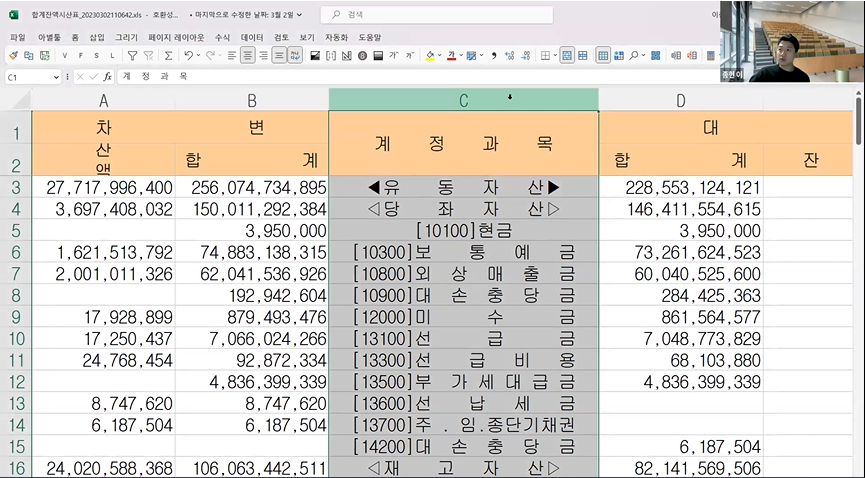This screenshot has width=865, height=478.
Task: Click the increase font size icon
Action: pos(394,56)
